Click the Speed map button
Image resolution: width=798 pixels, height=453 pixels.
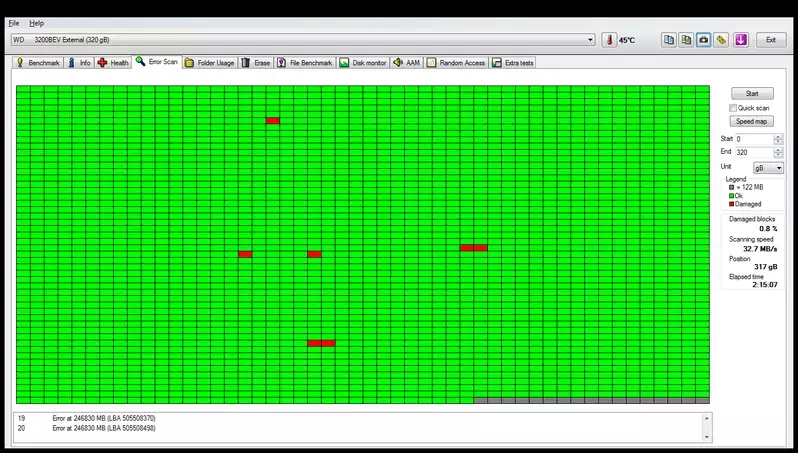tap(752, 121)
